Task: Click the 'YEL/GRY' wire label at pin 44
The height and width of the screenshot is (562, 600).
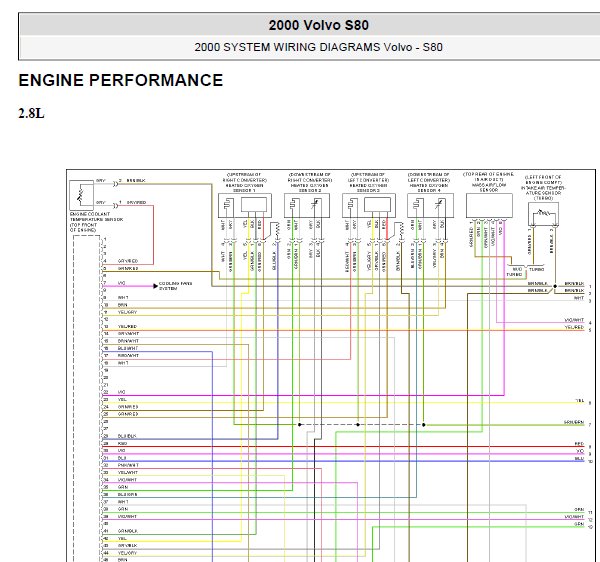Action: [x=127, y=553]
